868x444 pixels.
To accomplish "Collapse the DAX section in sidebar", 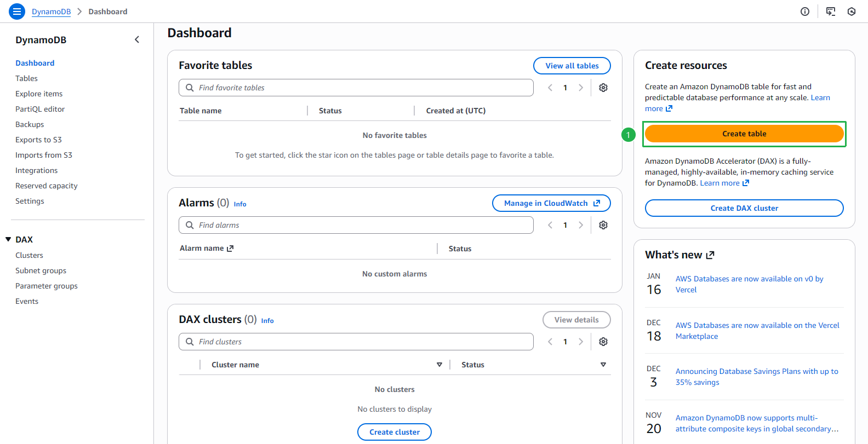I will point(8,239).
